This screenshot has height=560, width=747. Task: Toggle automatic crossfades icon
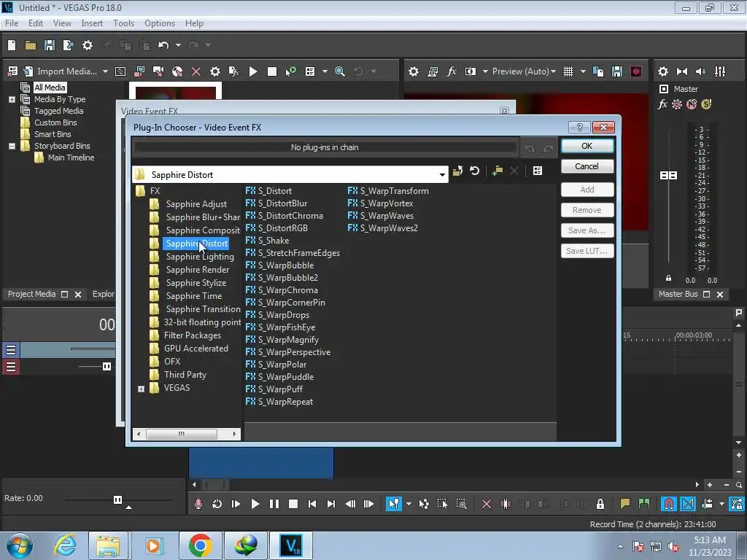687,504
